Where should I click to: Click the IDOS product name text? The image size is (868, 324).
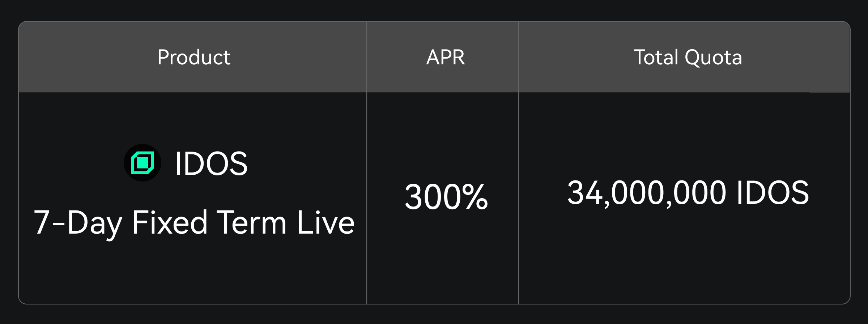pyautogui.click(x=211, y=164)
